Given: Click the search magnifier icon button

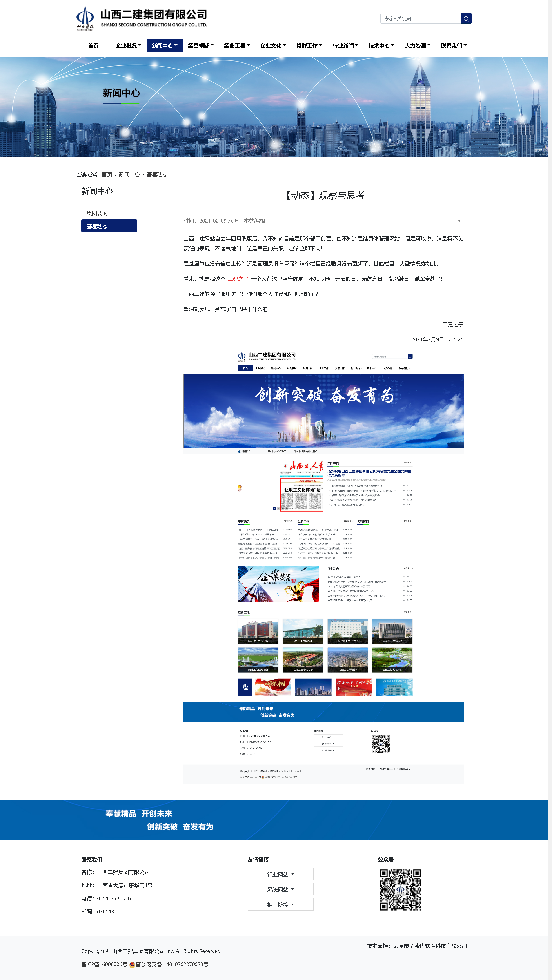Looking at the screenshot, I should [466, 19].
